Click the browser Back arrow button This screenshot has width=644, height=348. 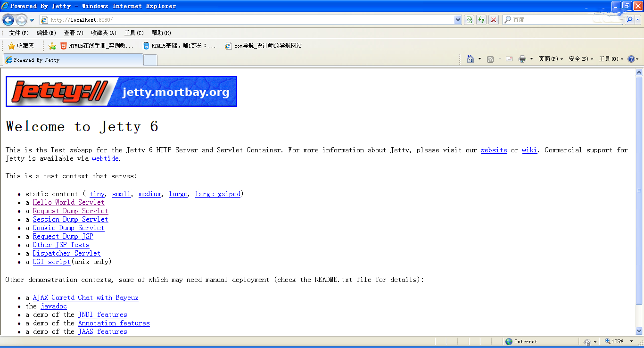tap(8, 20)
